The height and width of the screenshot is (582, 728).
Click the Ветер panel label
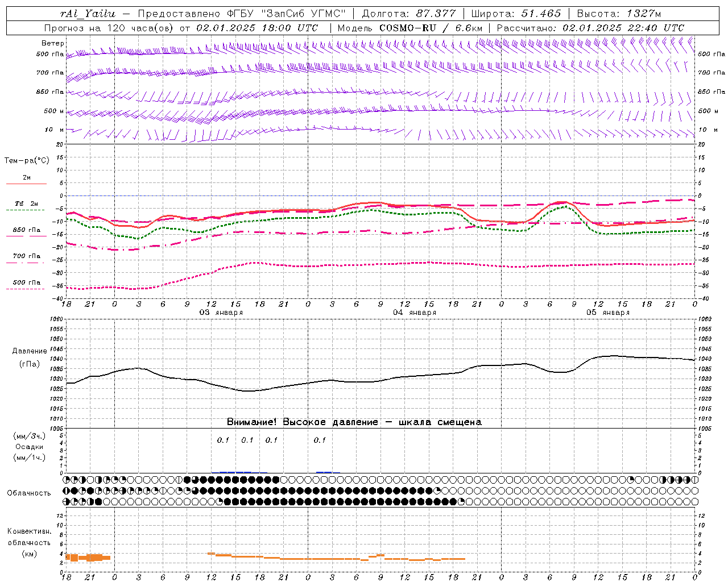pos(53,43)
